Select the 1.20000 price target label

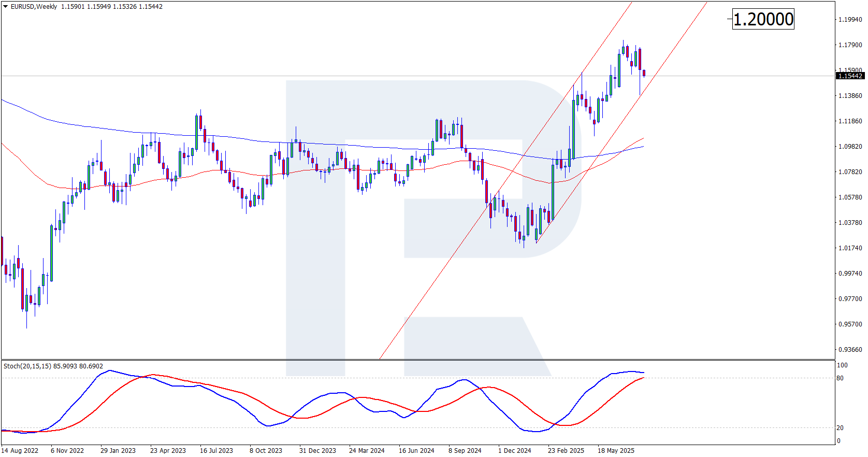tap(763, 19)
